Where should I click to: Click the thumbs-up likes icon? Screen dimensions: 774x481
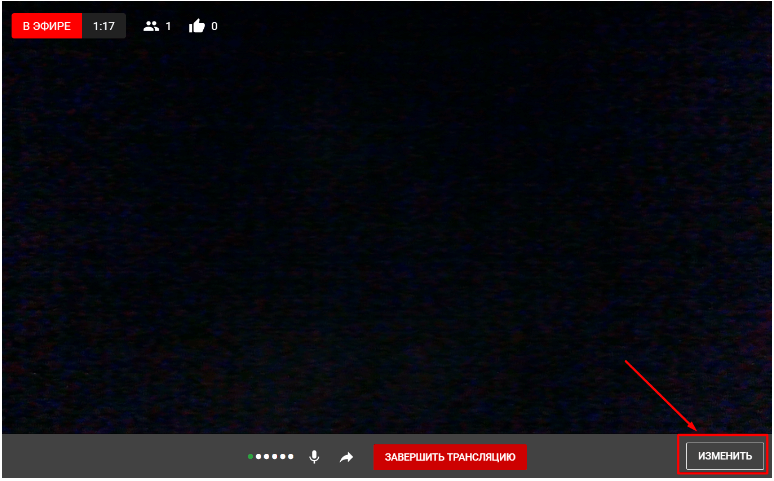click(x=196, y=26)
